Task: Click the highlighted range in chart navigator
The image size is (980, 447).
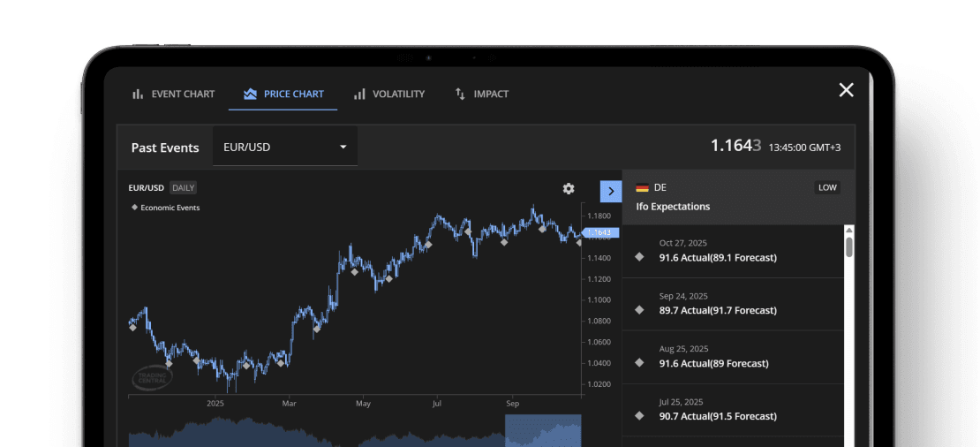Action: (543, 430)
